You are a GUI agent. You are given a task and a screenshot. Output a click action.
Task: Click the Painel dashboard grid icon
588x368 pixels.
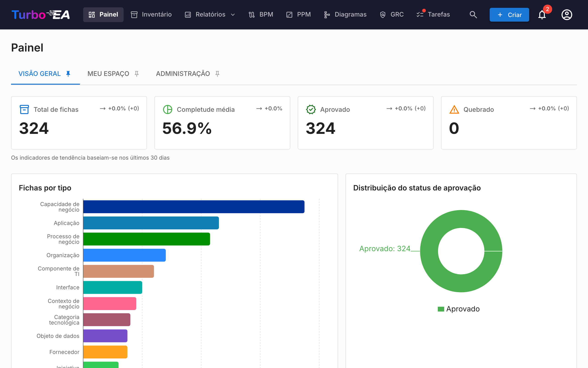(92, 14)
